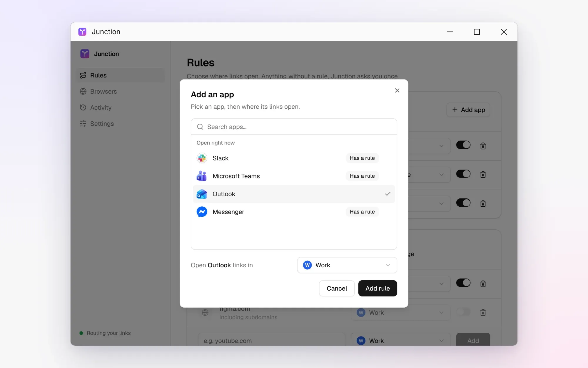
Task: Click the Messenger app icon
Action: point(202,212)
